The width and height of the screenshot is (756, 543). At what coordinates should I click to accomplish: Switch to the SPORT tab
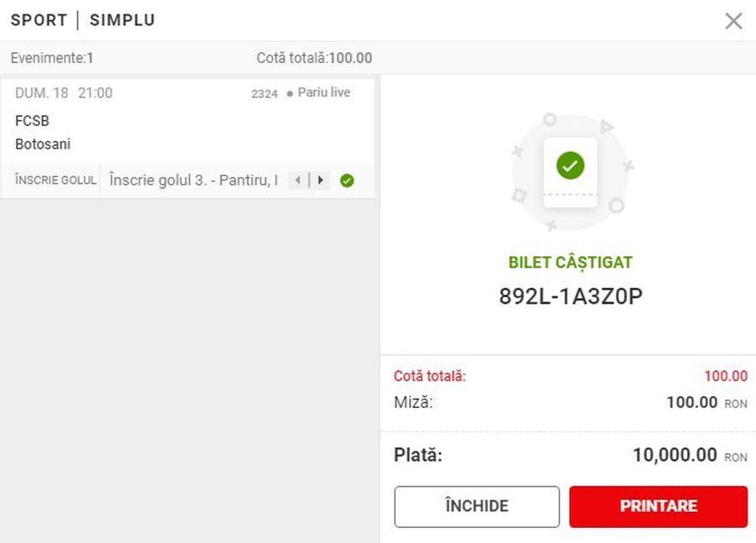(x=39, y=20)
